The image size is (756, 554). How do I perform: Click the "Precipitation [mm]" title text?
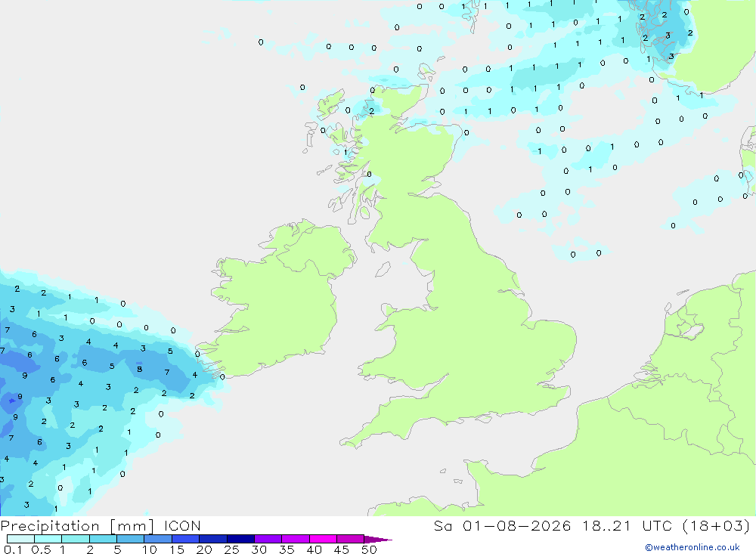coord(77,526)
